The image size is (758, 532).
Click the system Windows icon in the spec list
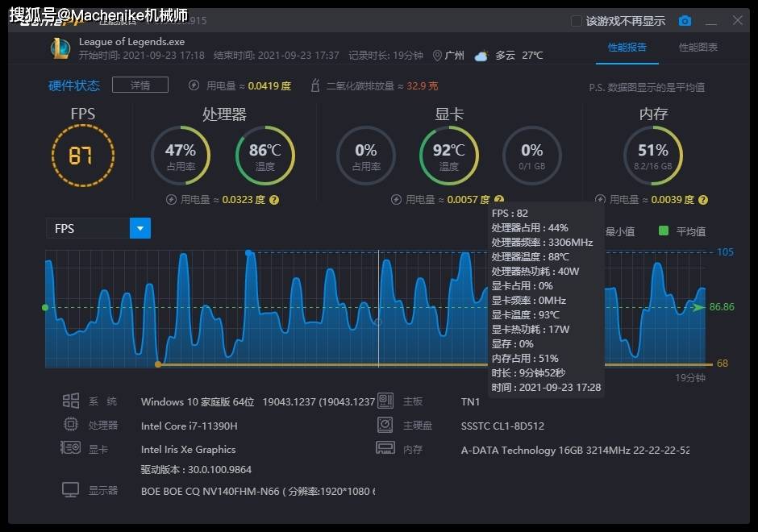[x=71, y=401]
